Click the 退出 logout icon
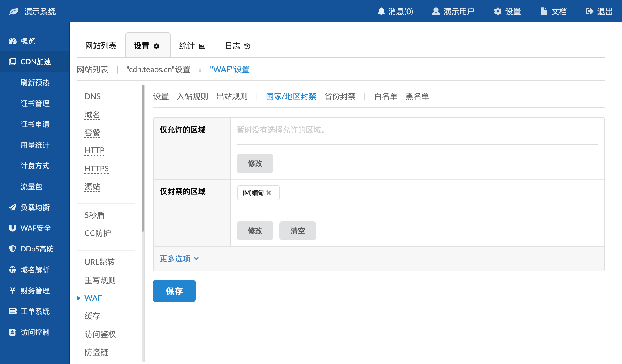Viewport: 622px width, 364px height. 589,12
